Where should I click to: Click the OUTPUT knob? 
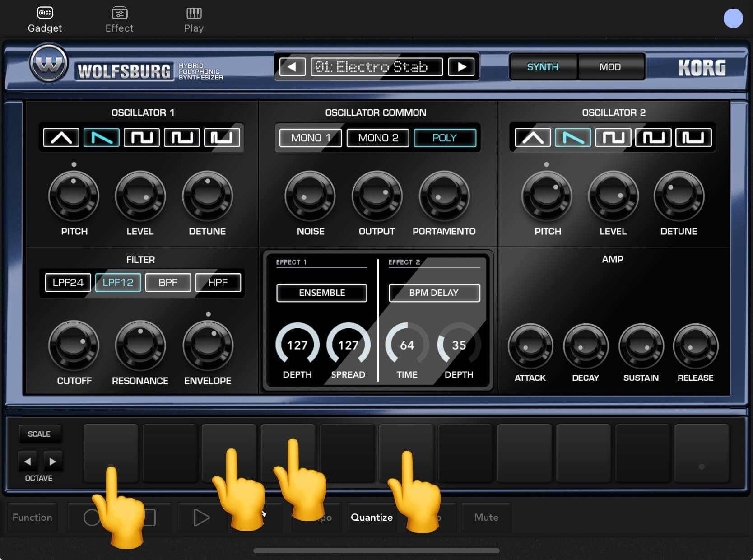click(377, 196)
